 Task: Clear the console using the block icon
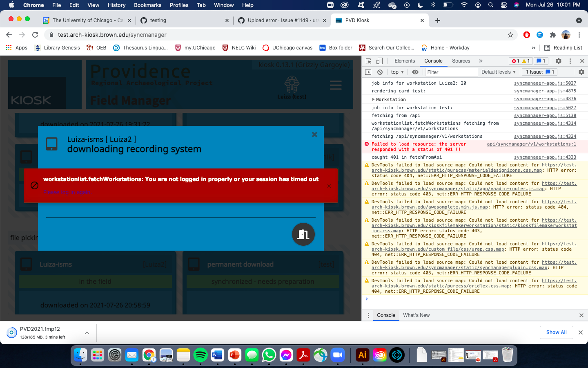(x=380, y=72)
